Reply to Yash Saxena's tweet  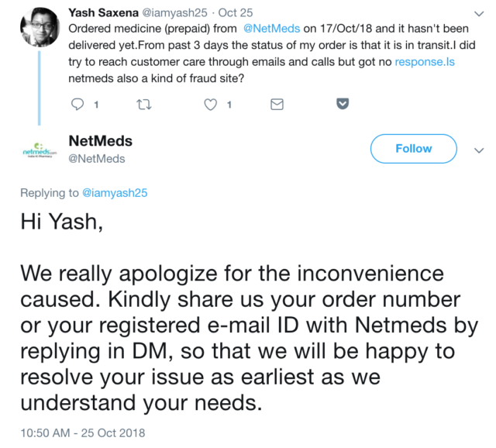[x=77, y=105]
